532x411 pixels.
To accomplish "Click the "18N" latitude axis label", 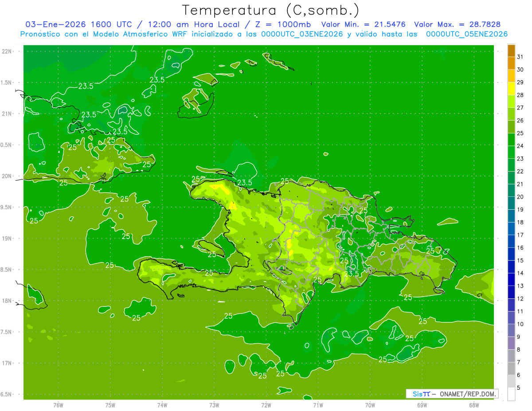I will (7, 301).
